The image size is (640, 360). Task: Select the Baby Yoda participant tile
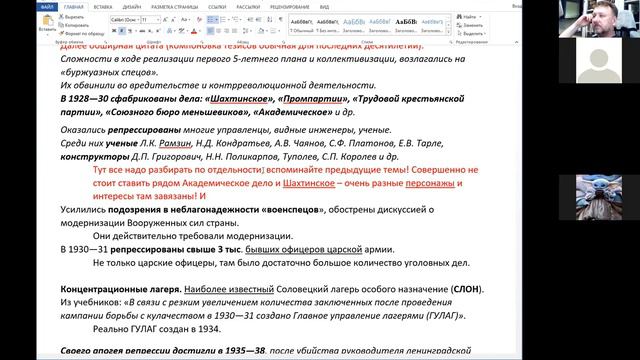599,198
